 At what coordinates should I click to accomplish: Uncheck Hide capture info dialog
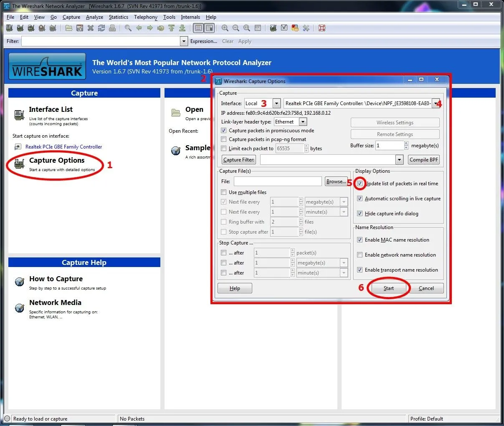tap(360, 214)
